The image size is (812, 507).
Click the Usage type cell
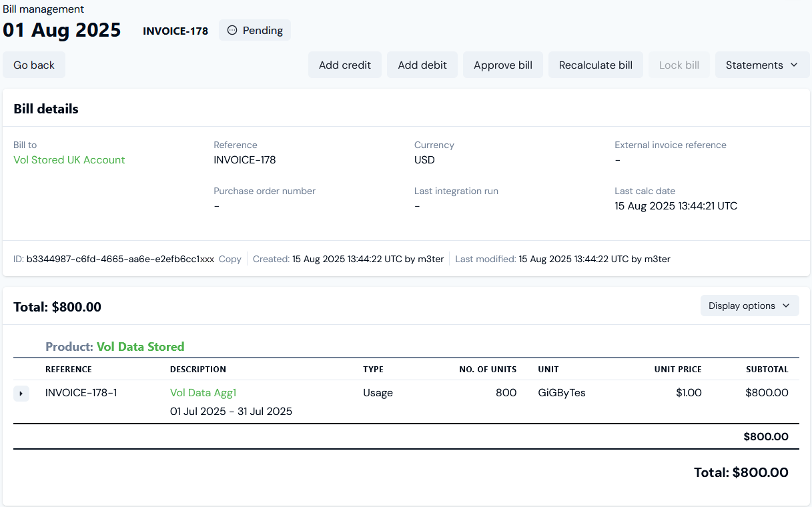(378, 393)
